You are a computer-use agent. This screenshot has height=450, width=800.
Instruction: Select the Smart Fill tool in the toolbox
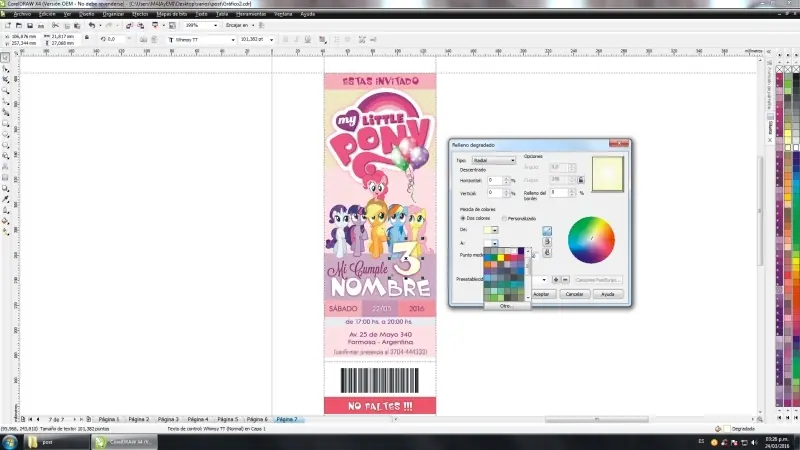(6, 112)
